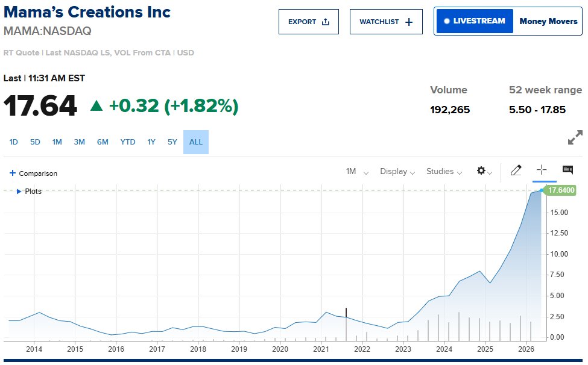
Task: Open the chart settings gear
Action: [x=481, y=171]
